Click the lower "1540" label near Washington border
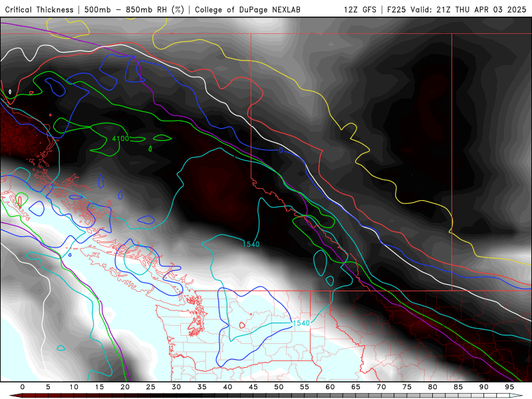The width and height of the screenshot is (532, 399). click(301, 323)
